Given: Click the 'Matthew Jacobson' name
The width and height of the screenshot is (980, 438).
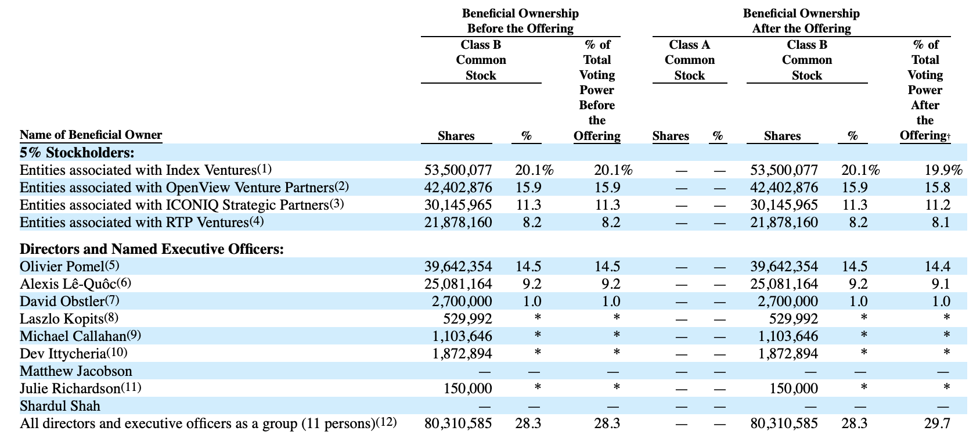Looking at the screenshot, I should point(76,371).
